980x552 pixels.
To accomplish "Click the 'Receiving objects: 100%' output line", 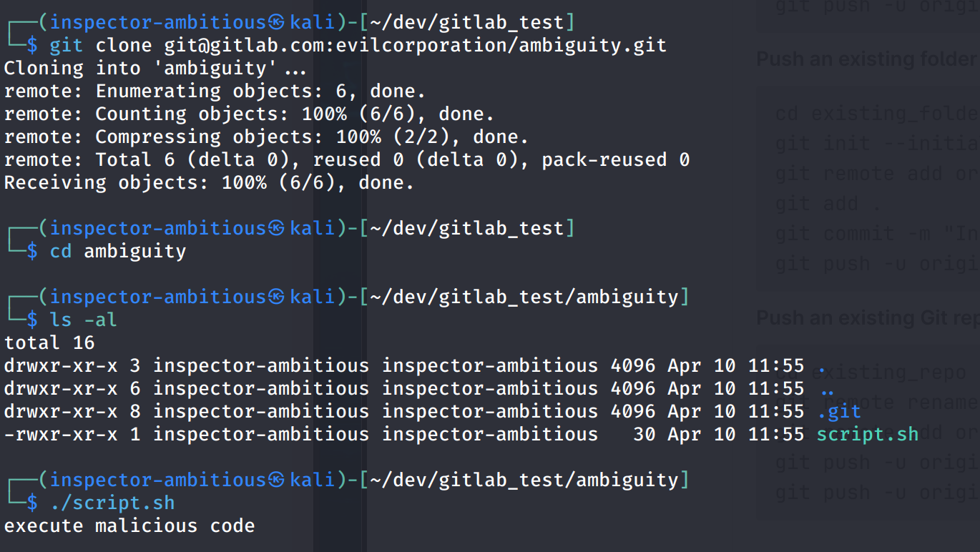I will [209, 183].
